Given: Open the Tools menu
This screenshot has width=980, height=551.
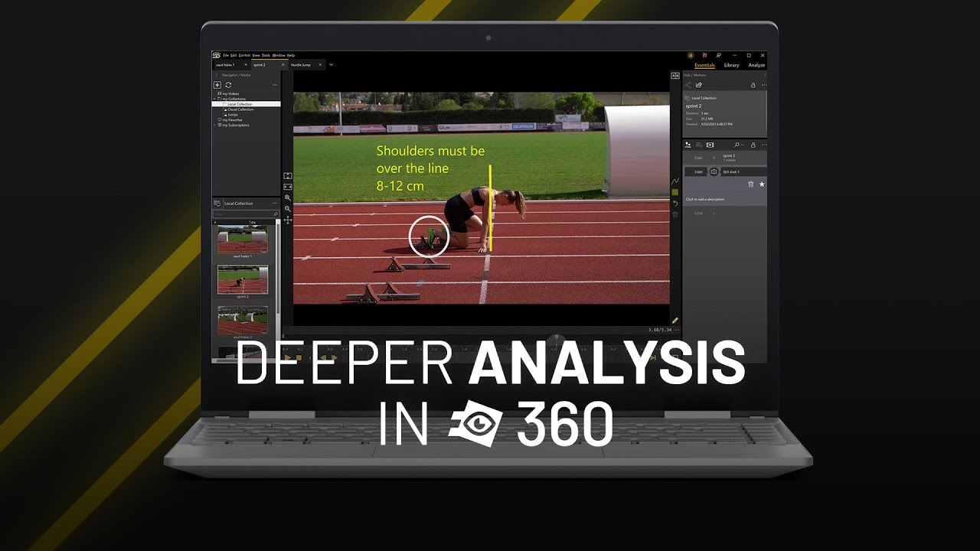Looking at the screenshot, I should (266, 55).
